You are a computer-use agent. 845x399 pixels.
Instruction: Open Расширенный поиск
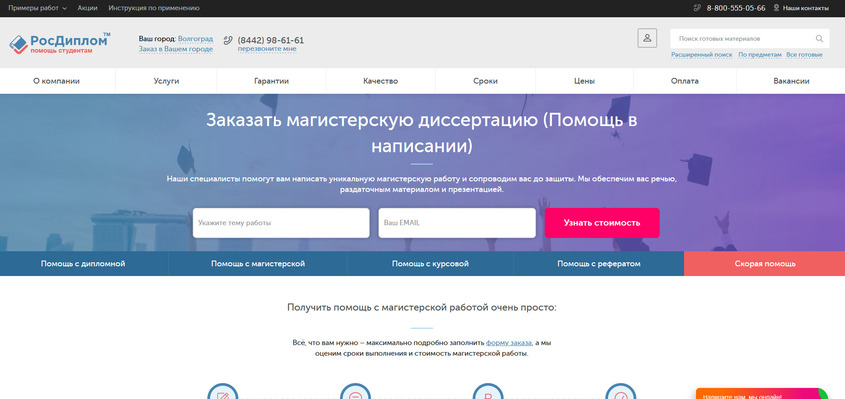[x=702, y=55]
